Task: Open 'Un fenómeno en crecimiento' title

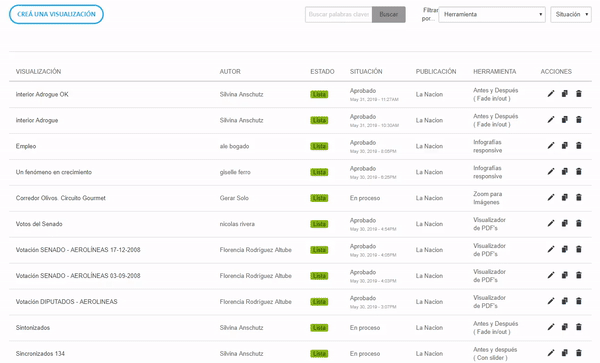Action: pos(54,172)
